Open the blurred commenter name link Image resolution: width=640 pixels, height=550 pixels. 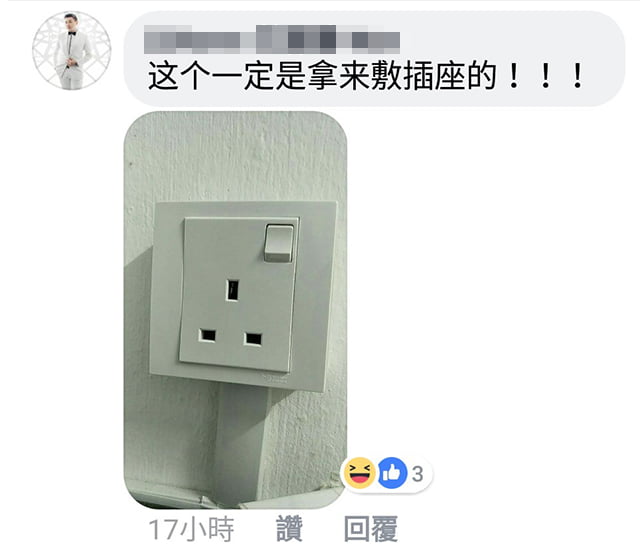(x=272, y=40)
